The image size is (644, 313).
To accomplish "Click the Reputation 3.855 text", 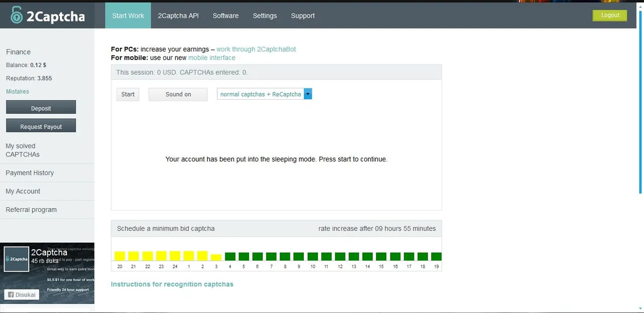I will click(29, 79).
